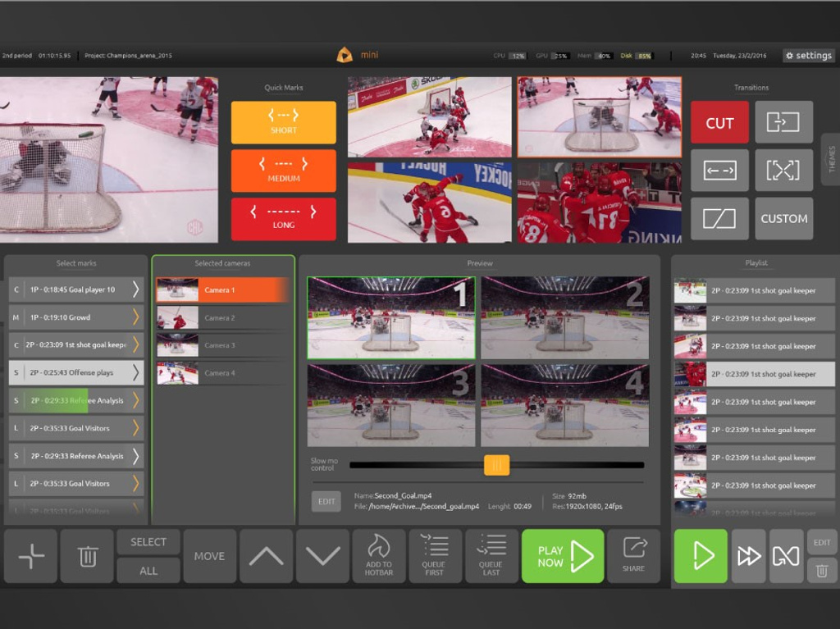Expand the chevron on "2P - 0:25:43 Offense plays"
The image size is (840, 629).
pyautogui.click(x=136, y=372)
